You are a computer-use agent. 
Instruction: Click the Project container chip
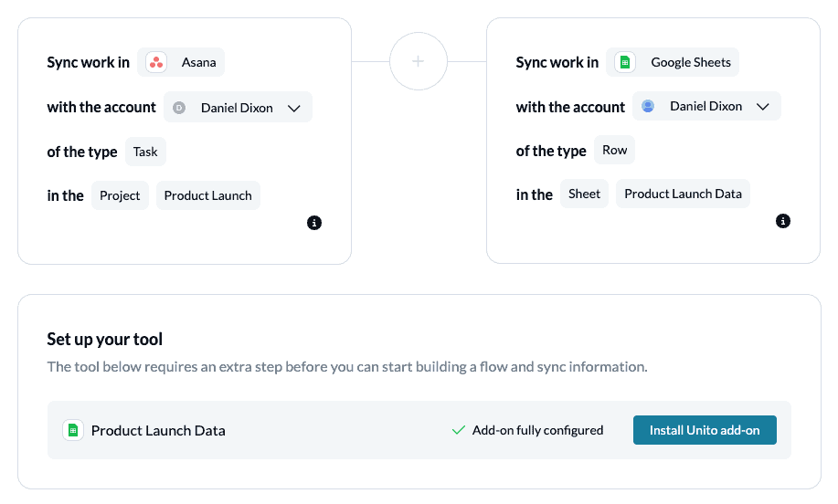(x=120, y=195)
